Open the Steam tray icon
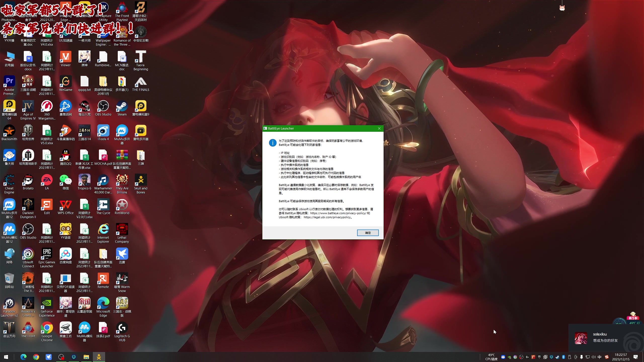The width and height of the screenshot is (644, 362). (x=557, y=357)
